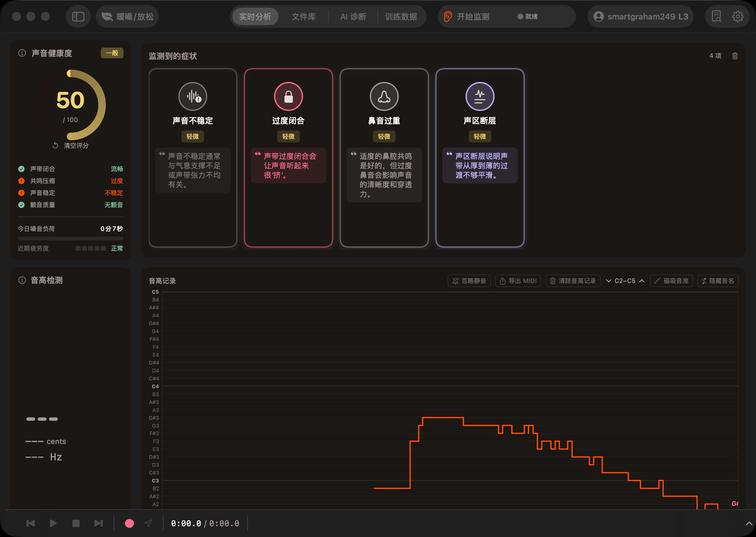The image size is (756, 537).
Task: Toggle 隐藏音名 note names
Action: click(717, 281)
